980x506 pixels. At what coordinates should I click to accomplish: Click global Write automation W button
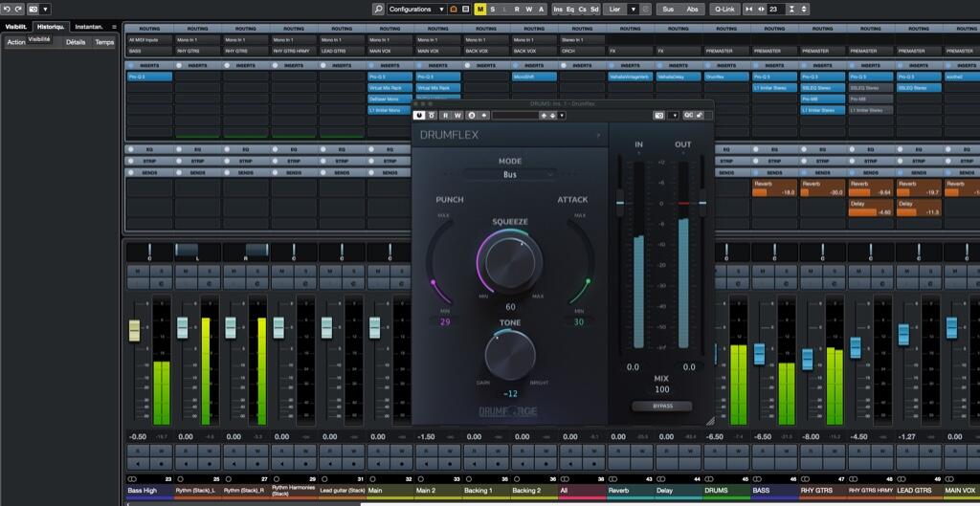528,10
